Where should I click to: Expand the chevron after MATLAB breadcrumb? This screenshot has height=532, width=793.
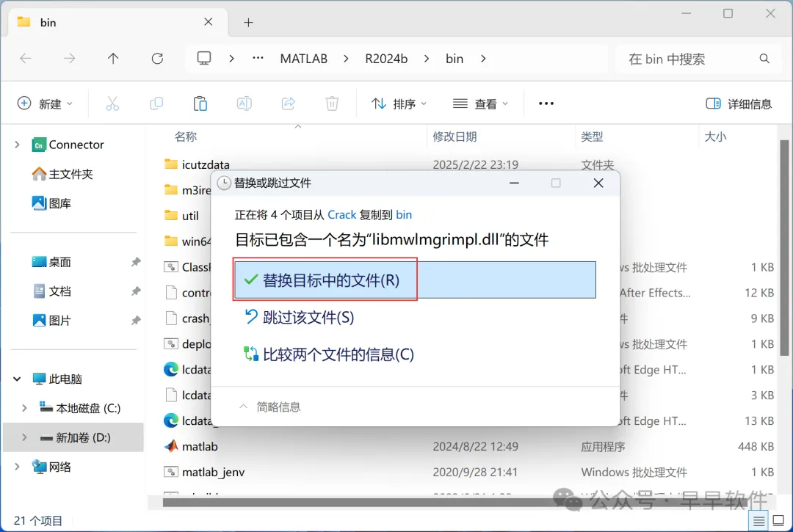point(346,59)
